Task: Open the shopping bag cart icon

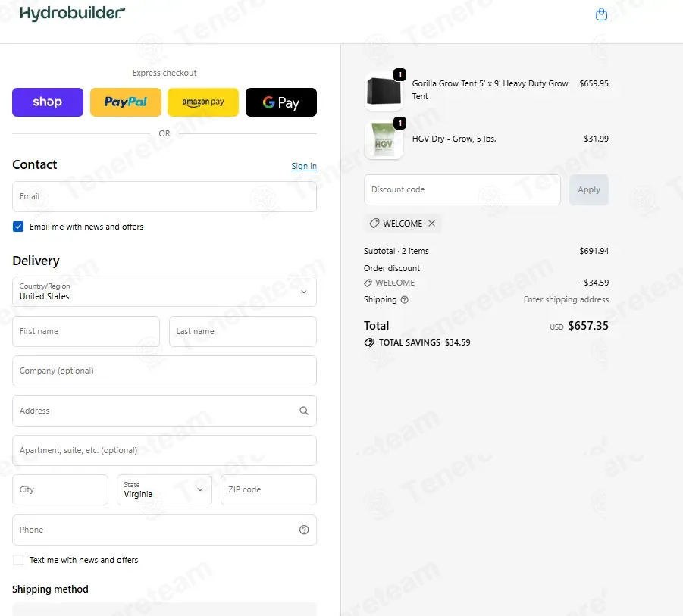Action: (601, 14)
